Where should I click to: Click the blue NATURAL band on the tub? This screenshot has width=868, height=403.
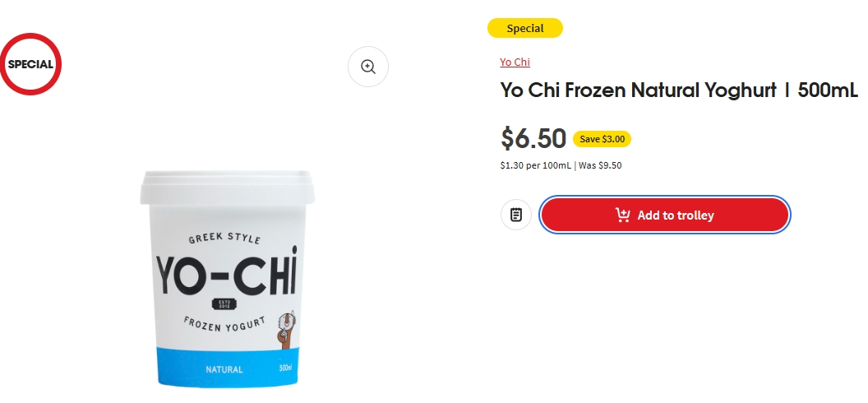228,368
